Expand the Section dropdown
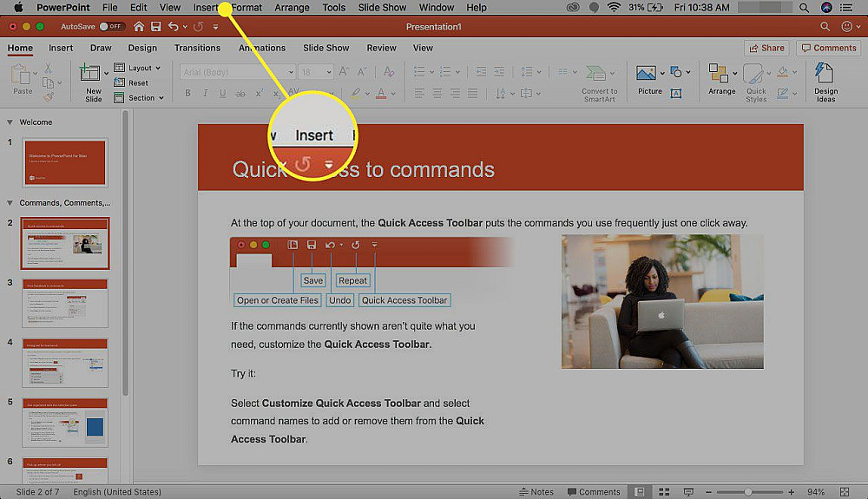This screenshot has height=499, width=868. pyautogui.click(x=139, y=98)
